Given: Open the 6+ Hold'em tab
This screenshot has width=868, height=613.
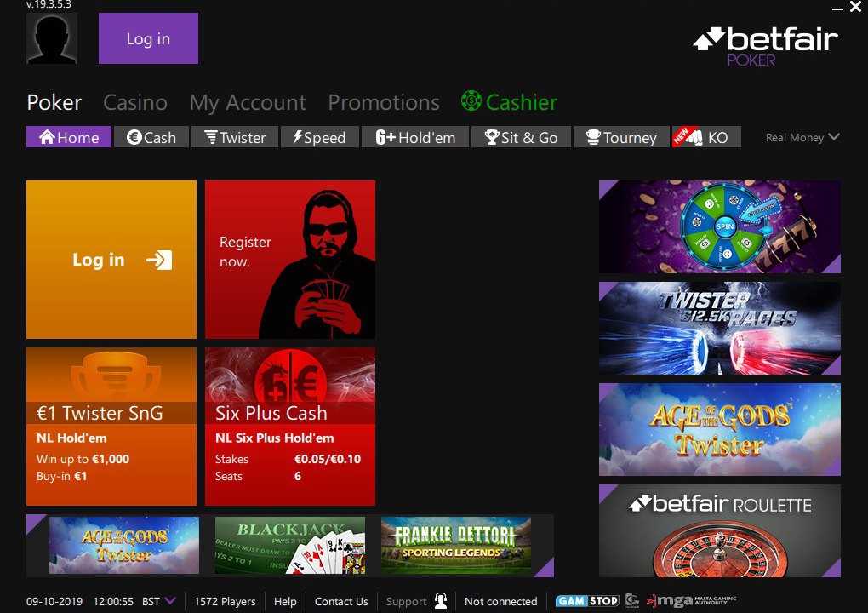Looking at the screenshot, I should (x=415, y=137).
